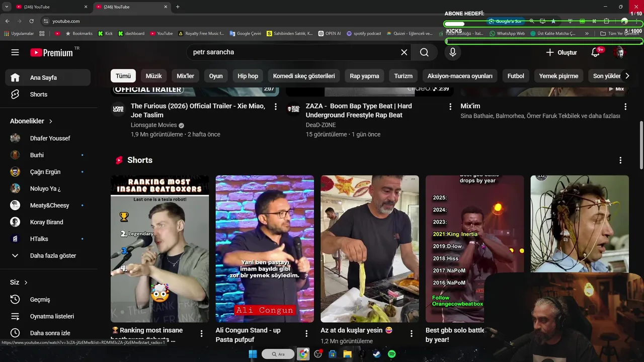
Task: Start voice search with the microphone icon
Action: tap(453, 52)
